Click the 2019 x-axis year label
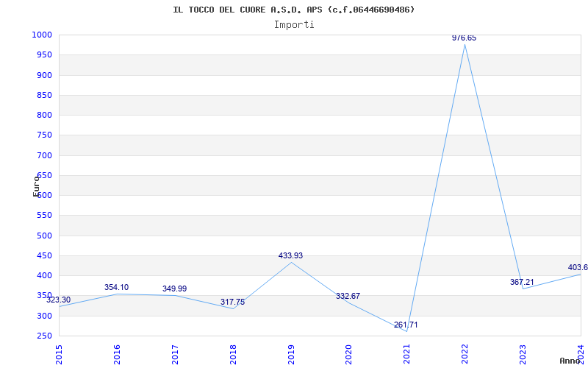The image size is (588, 368). [x=291, y=354]
